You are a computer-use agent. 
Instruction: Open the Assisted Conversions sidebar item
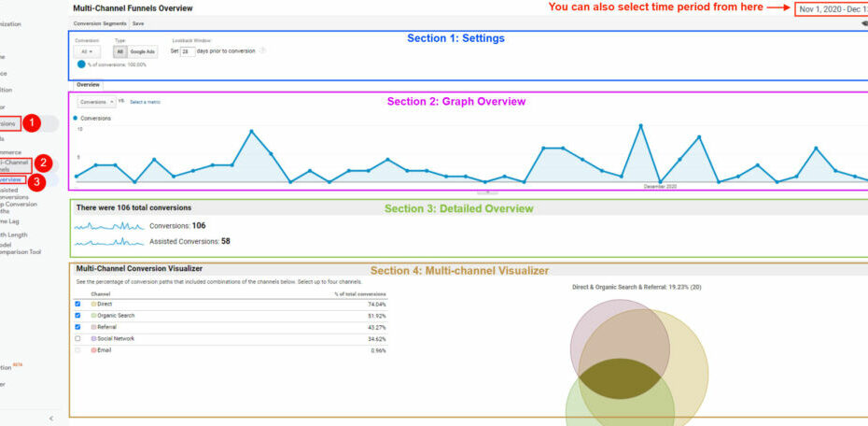coord(14,193)
